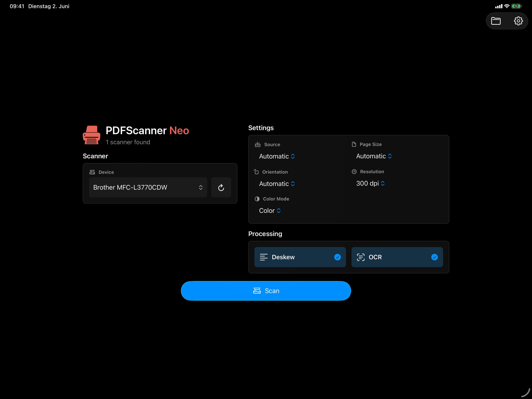This screenshot has height=399, width=532.
Task: Click the Settings section heading
Action: click(261, 128)
